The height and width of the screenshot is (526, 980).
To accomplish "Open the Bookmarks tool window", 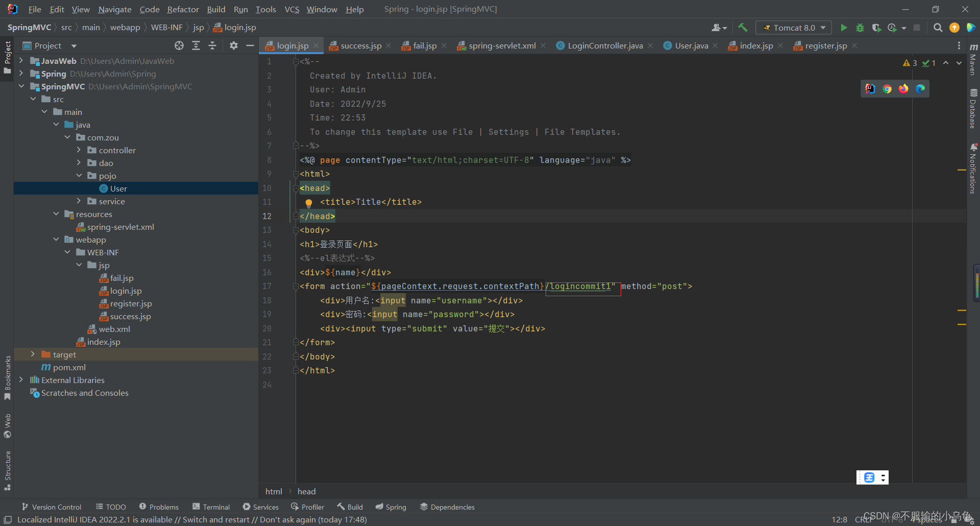I will [7, 378].
